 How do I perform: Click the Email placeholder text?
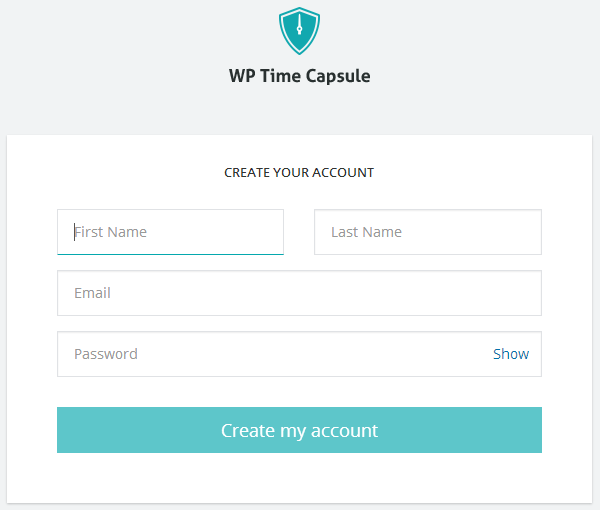coord(92,293)
